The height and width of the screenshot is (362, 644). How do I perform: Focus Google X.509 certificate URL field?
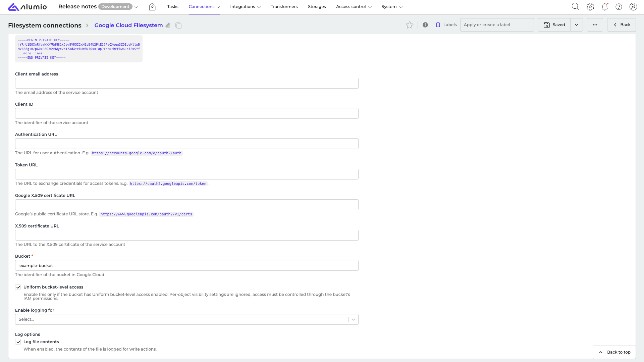click(187, 205)
